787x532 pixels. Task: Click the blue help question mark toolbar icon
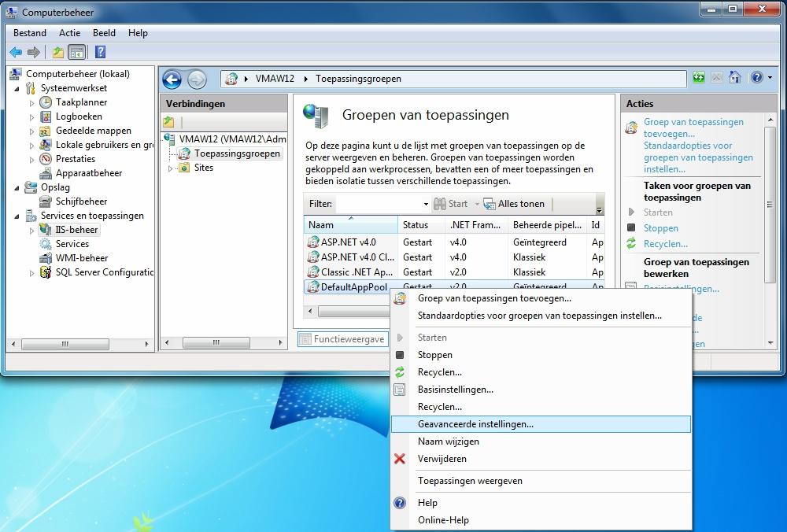101,52
